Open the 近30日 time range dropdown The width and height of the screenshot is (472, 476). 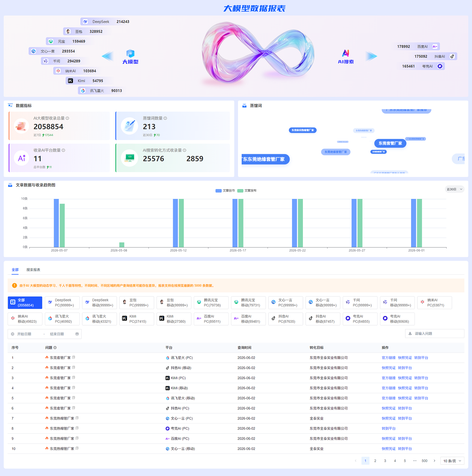pos(455,189)
